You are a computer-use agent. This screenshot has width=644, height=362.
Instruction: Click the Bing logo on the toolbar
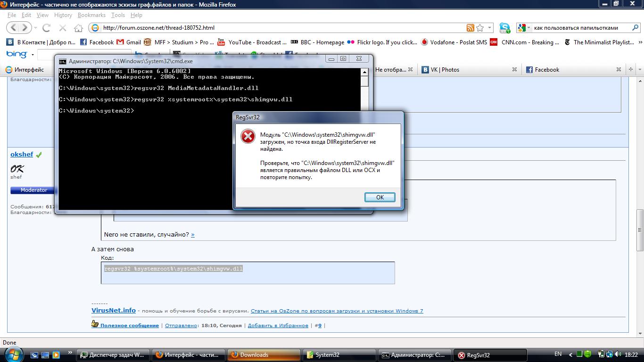click(x=17, y=55)
